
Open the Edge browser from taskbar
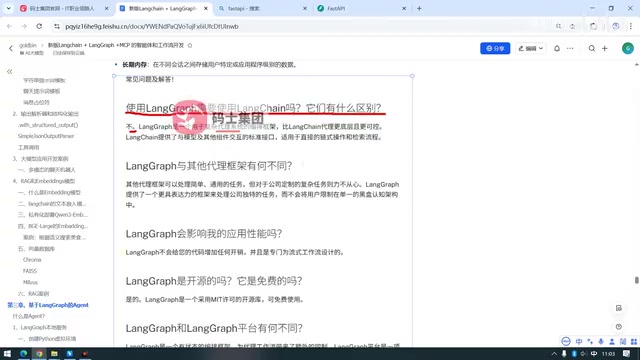pos(23,353)
